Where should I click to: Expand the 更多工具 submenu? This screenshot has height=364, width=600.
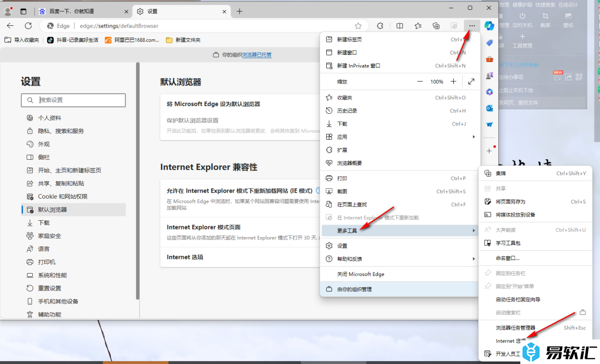(400, 230)
